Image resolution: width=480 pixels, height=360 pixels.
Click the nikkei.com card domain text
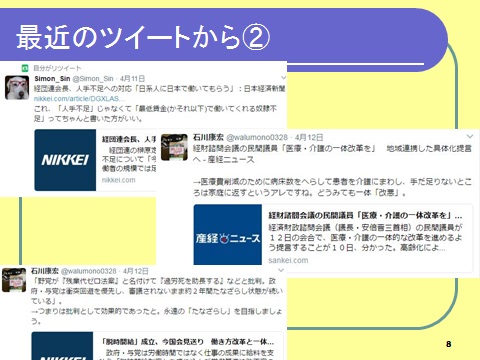click(119, 180)
